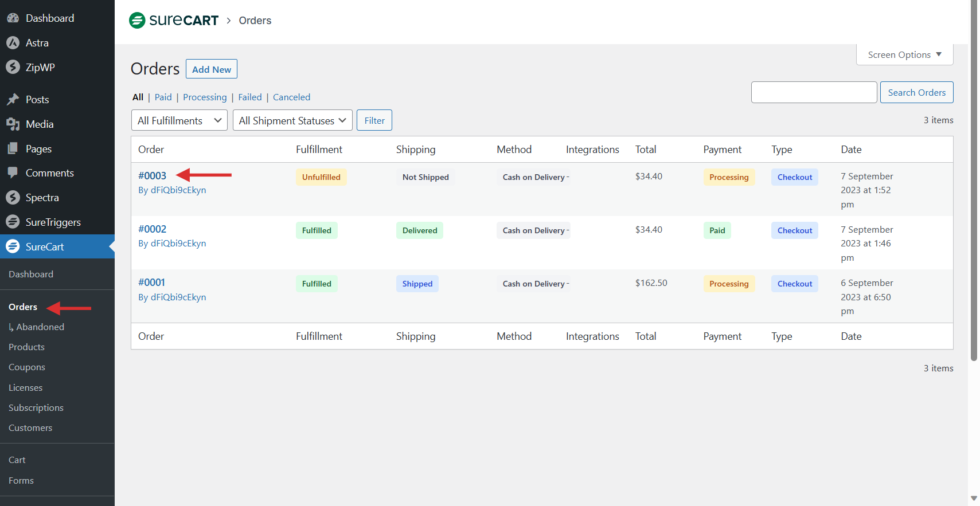Show only Paid orders filter
Screen dimensions: 980x506
163,97
